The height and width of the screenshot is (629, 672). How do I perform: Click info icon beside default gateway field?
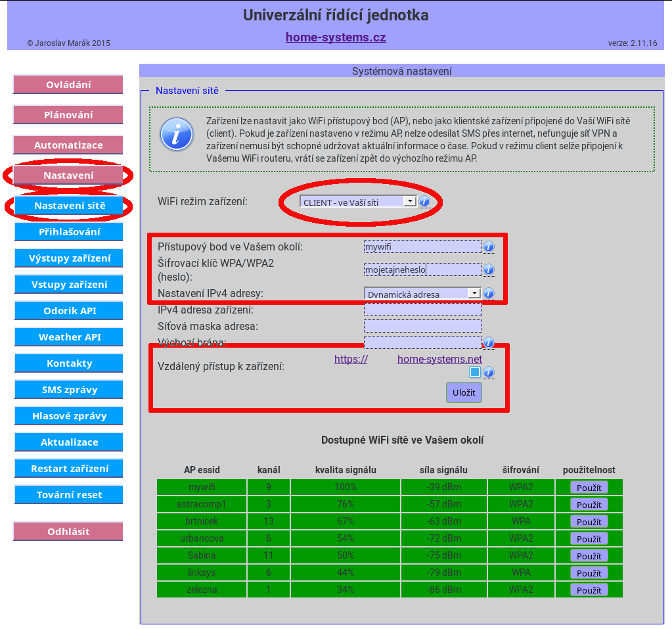tap(488, 342)
